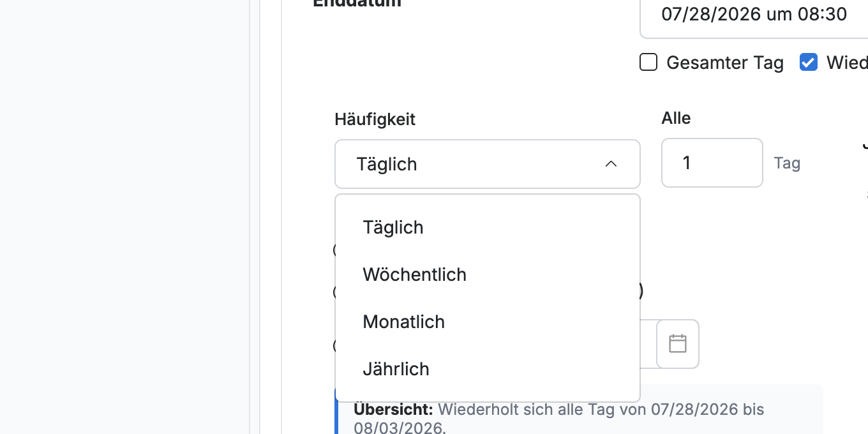This screenshot has width=868, height=434.
Task: Choose the Wöchentlich option
Action: (x=488, y=274)
